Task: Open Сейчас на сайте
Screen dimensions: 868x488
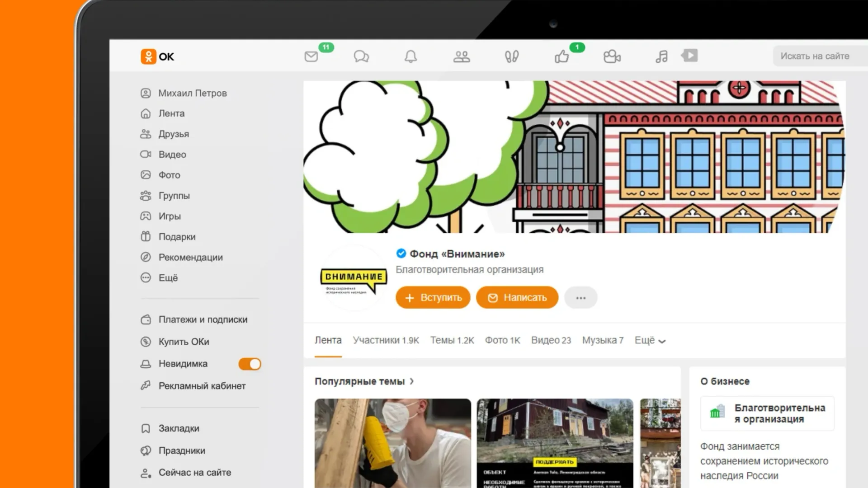Action: click(186, 473)
